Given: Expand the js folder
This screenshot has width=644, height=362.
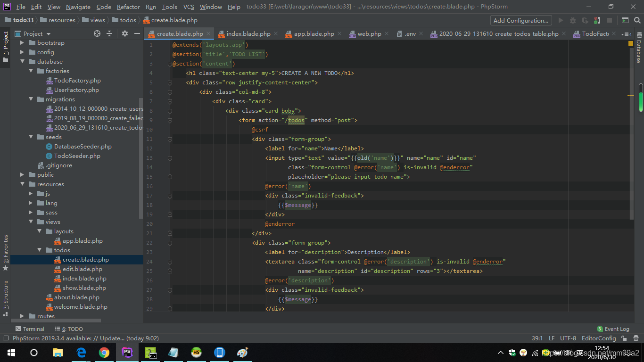Looking at the screenshot, I should point(31,194).
